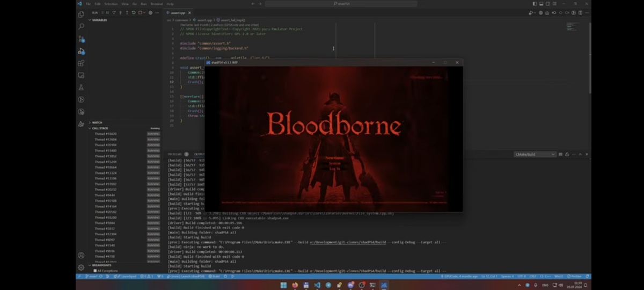
Task: Open the Selection menu
Action: coord(111,4)
